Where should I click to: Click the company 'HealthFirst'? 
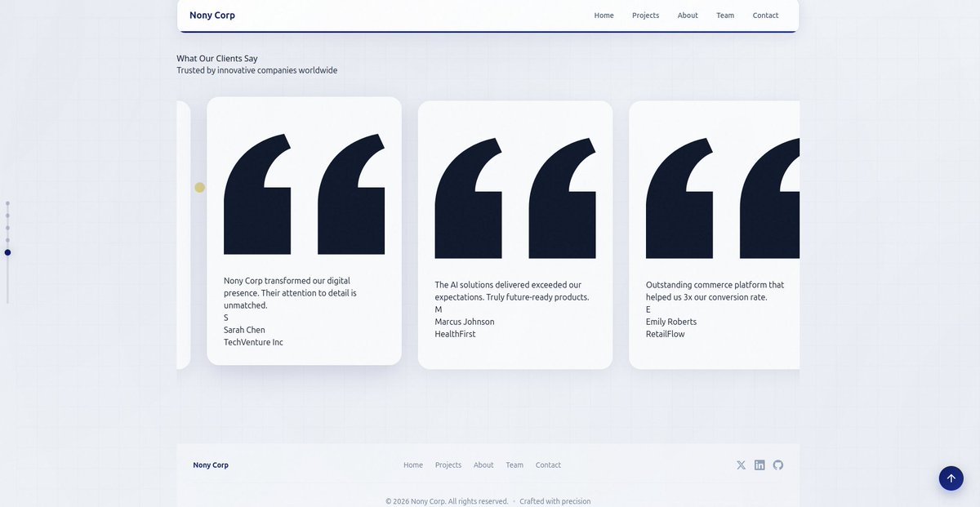pyautogui.click(x=456, y=334)
